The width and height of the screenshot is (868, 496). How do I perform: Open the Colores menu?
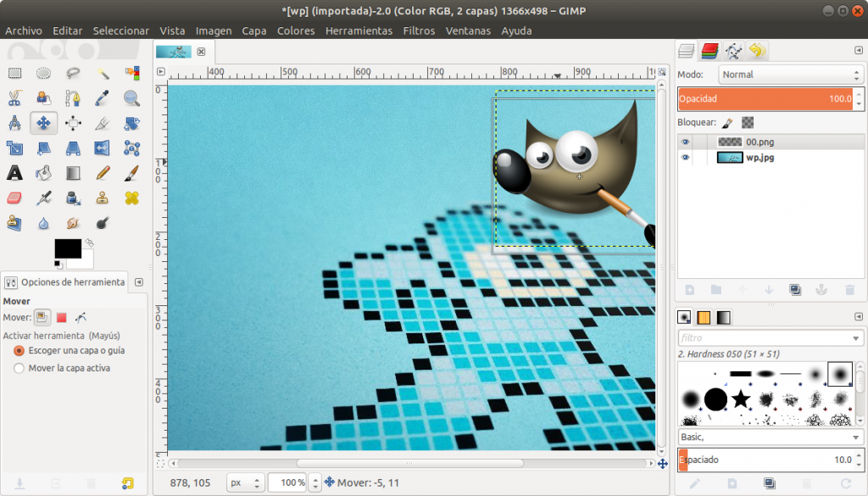click(x=296, y=31)
